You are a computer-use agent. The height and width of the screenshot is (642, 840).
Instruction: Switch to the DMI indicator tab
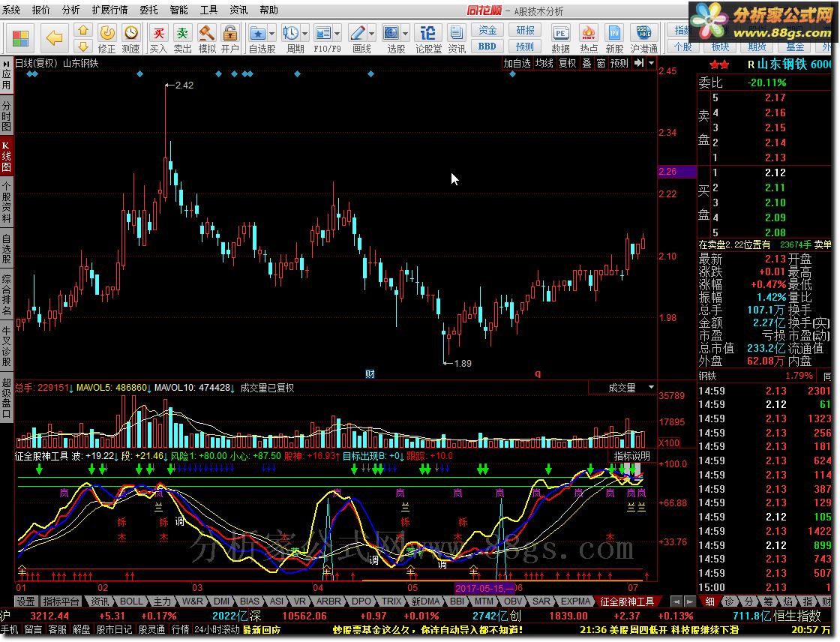tap(221, 601)
